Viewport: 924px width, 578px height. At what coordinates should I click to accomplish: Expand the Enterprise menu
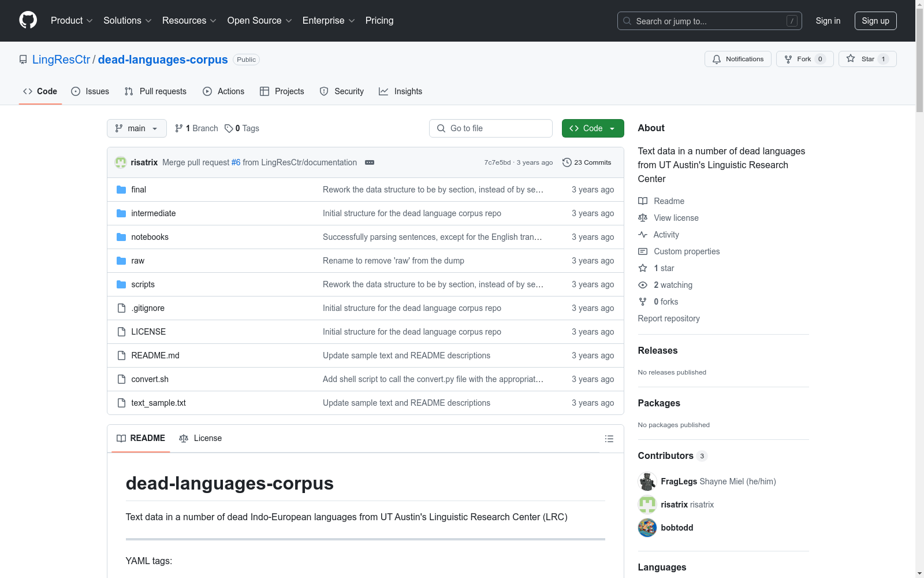329,20
